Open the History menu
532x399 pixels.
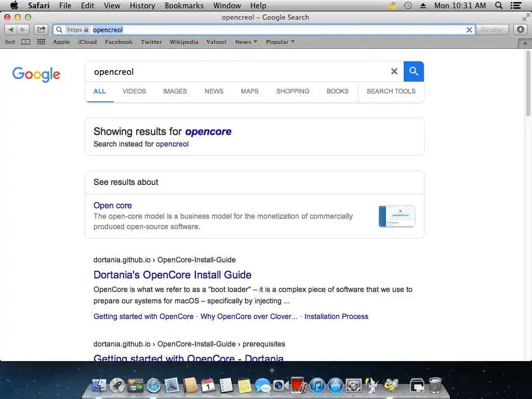click(142, 5)
